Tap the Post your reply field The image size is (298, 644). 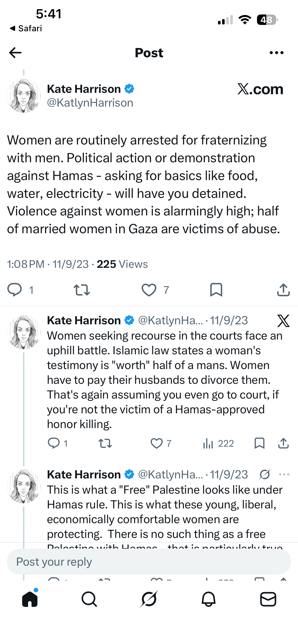(149, 562)
